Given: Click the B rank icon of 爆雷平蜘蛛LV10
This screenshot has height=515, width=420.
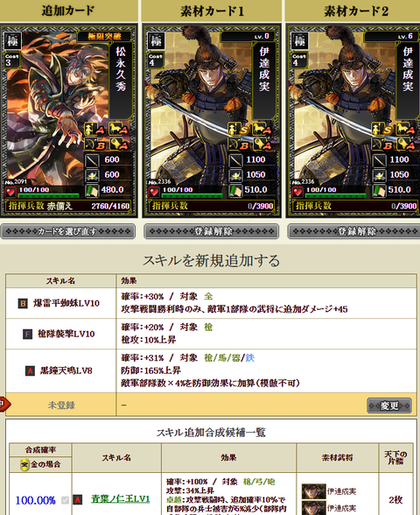Looking at the screenshot, I should coord(23,303).
